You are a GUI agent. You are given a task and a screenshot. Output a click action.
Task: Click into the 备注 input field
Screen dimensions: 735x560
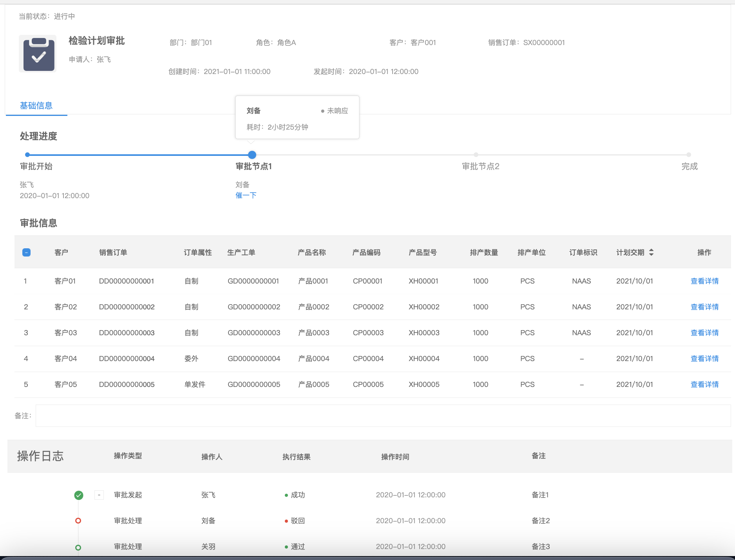[383, 416]
